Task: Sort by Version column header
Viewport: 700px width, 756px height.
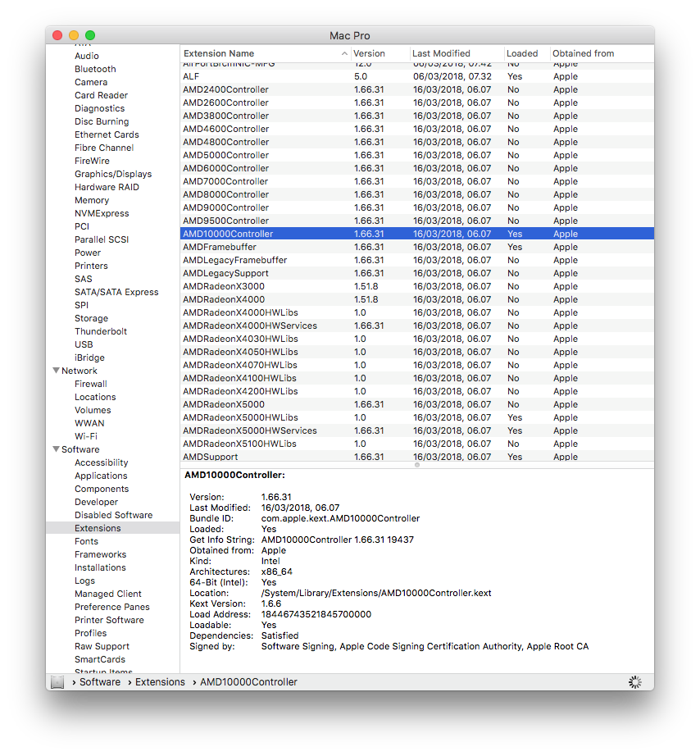Action: (x=380, y=53)
